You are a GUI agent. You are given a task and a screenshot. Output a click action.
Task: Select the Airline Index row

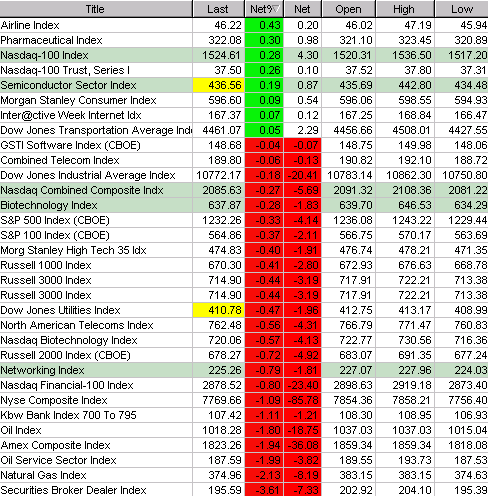244,25
